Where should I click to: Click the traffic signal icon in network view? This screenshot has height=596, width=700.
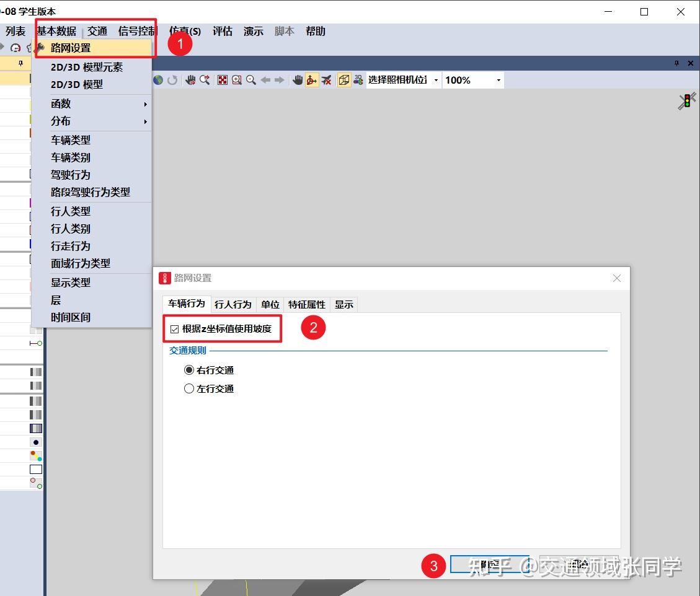tap(685, 100)
